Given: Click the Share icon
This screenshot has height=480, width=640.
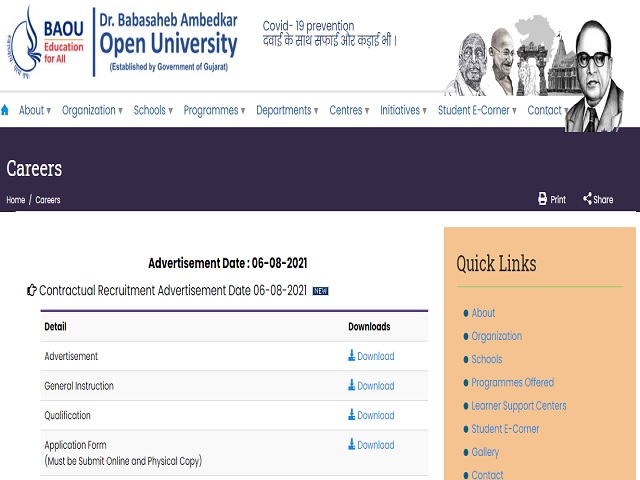Looking at the screenshot, I should 587,199.
